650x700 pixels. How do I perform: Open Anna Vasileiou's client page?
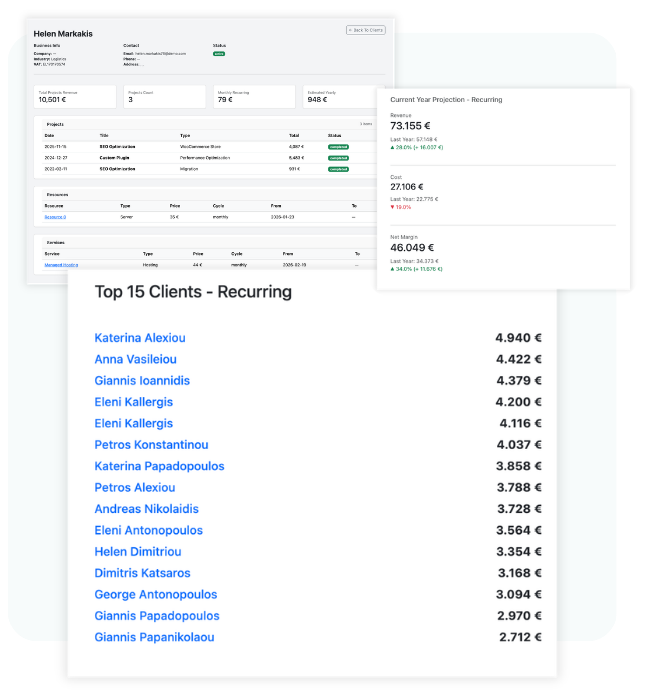coord(135,359)
